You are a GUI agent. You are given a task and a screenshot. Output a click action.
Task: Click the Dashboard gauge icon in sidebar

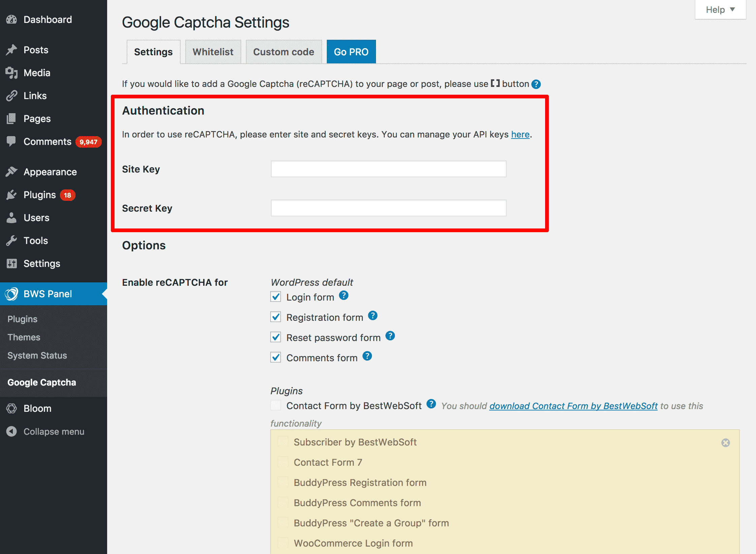(11, 20)
